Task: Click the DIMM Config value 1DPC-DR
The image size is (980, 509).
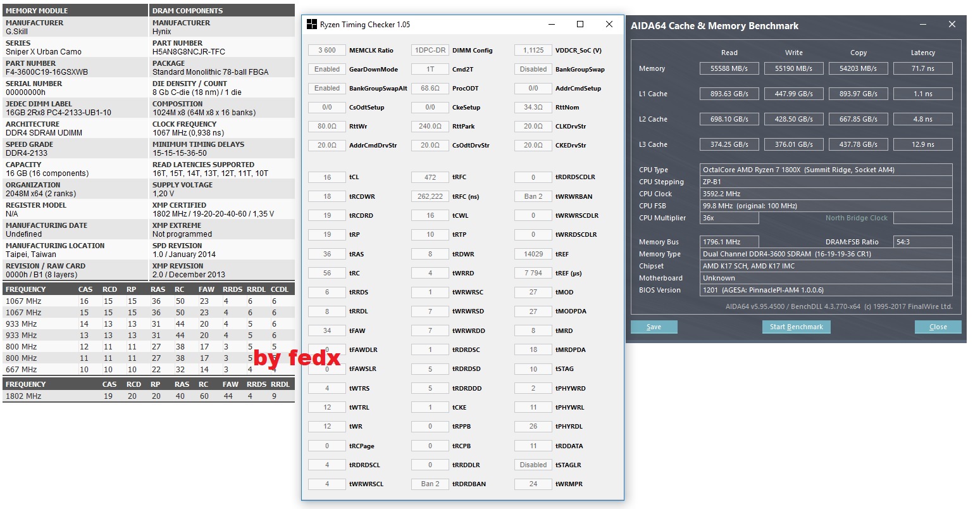Action: pyautogui.click(x=430, y=51)
